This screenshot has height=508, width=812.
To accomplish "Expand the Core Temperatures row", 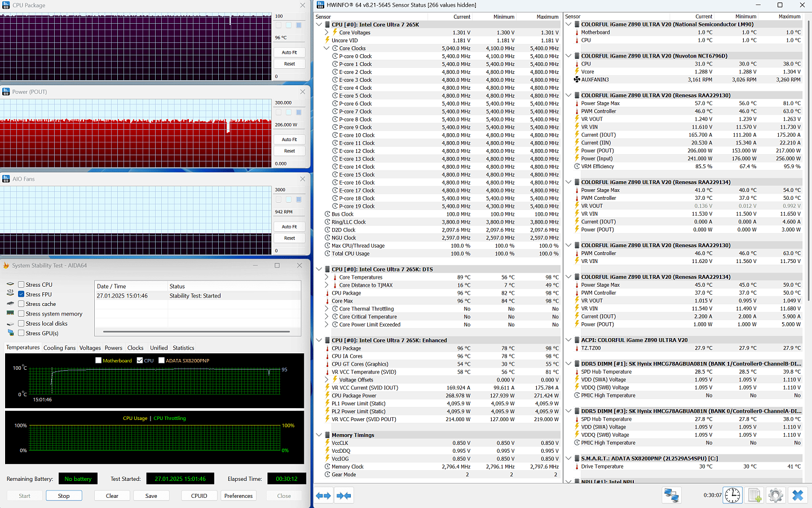I will 326,277.
